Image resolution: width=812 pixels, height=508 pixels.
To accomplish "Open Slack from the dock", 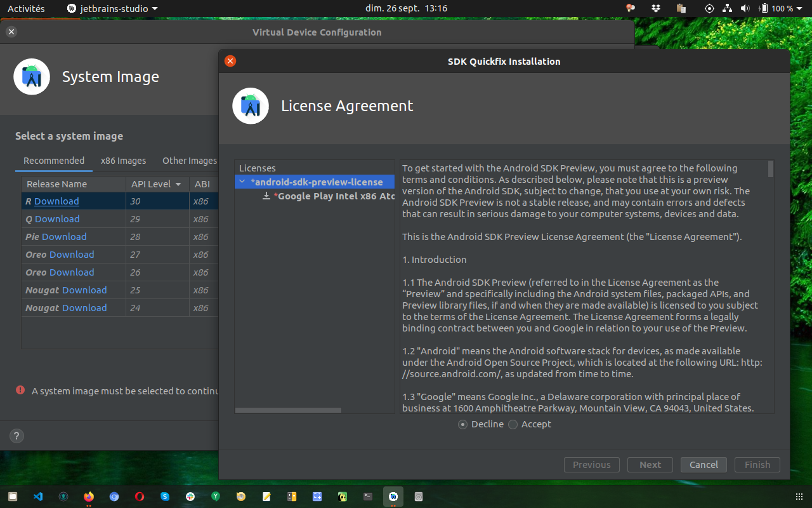I will click(190, 497).
